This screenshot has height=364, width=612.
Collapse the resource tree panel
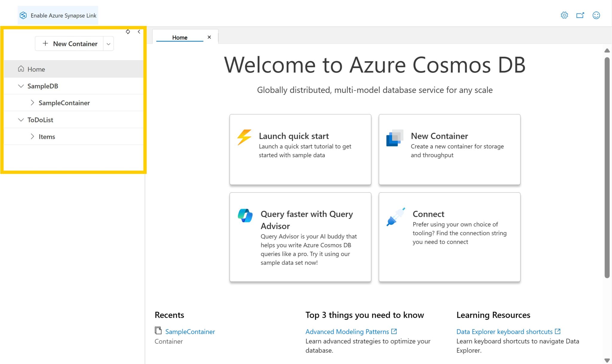click(139, 31)
